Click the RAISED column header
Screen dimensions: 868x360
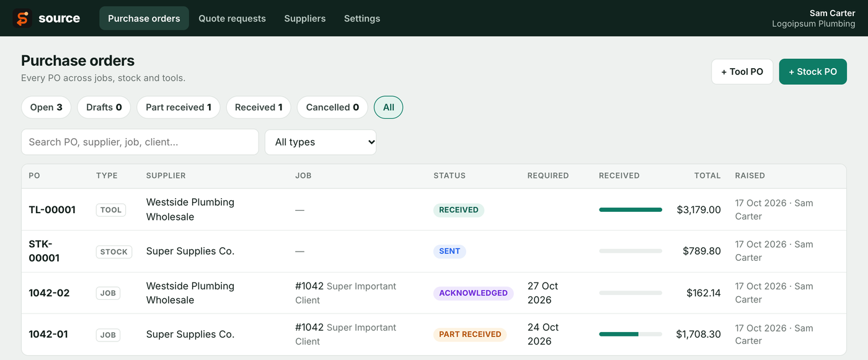point(750,175)
